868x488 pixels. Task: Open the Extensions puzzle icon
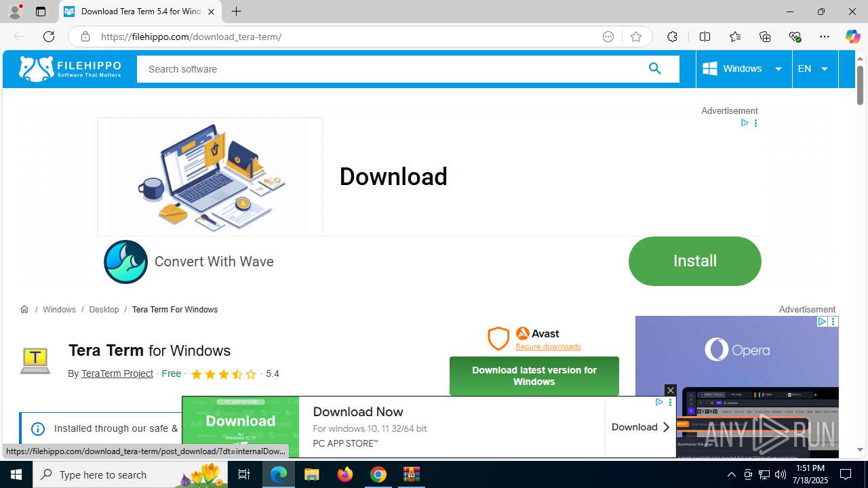click(x=672, y=37)
